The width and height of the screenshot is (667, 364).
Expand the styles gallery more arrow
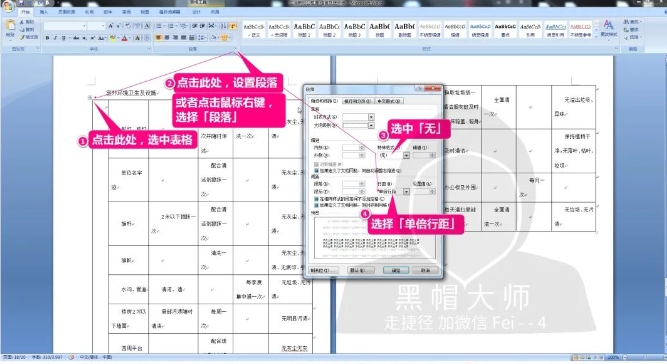(x=596, y=36)
